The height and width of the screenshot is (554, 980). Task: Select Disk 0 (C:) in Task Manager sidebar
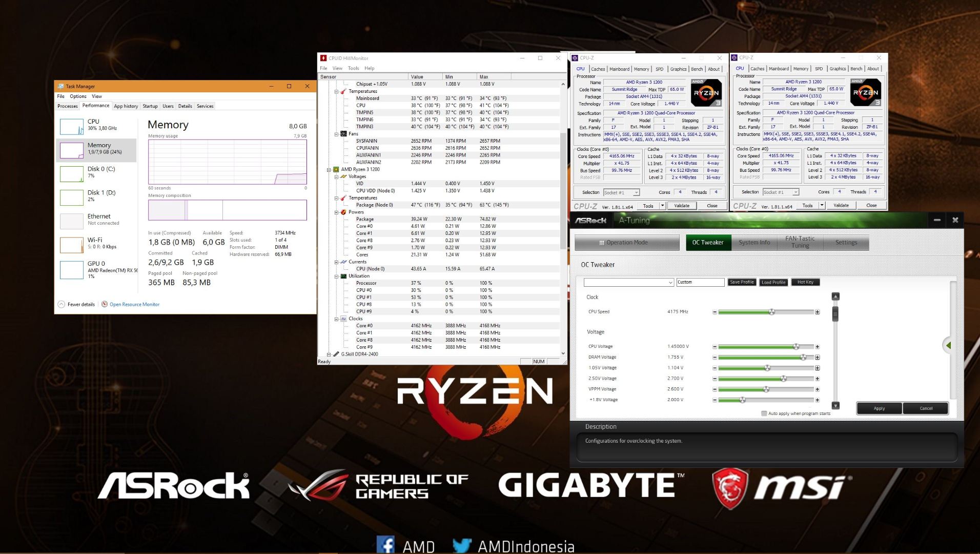[96, 173]
